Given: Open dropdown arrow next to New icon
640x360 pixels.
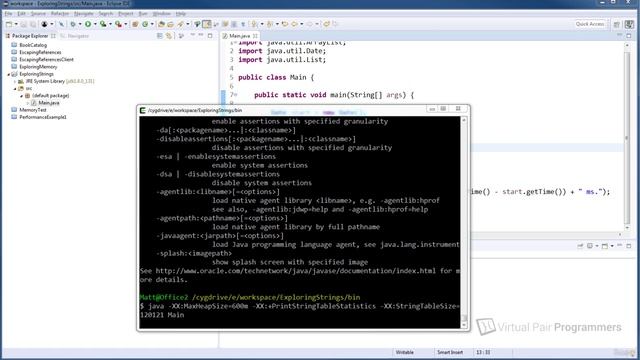Looking at the screenshot, I should click(16, 24).
